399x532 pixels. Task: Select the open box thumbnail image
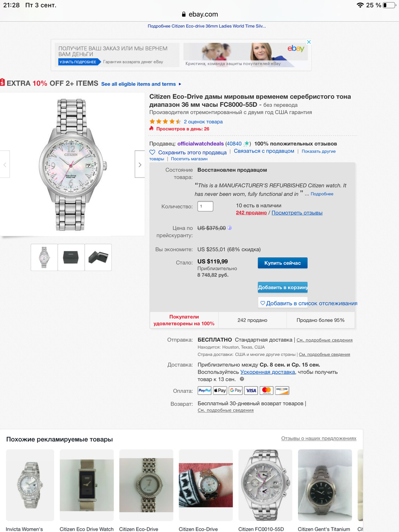pyautogui.click(x=98, y=258)
